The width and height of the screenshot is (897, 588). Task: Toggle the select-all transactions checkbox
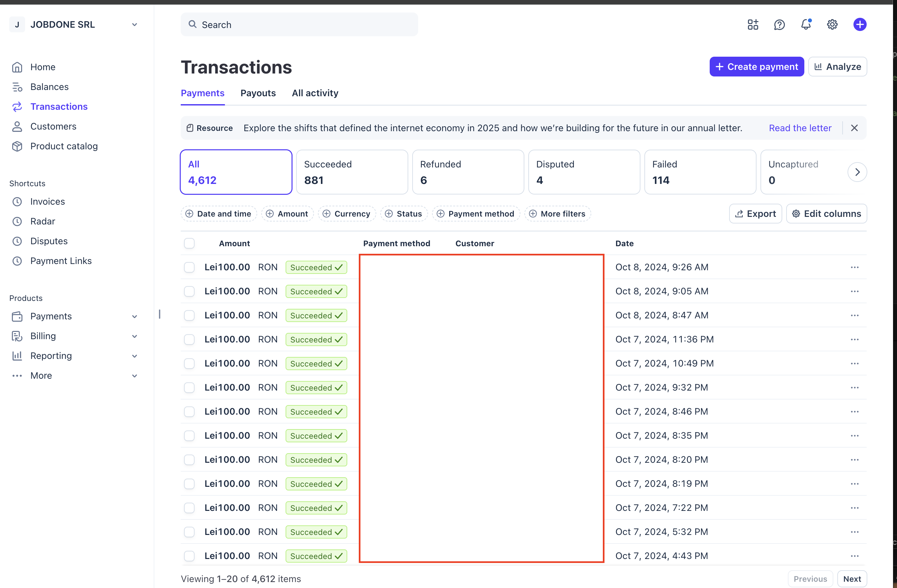[x=189, y=243]
